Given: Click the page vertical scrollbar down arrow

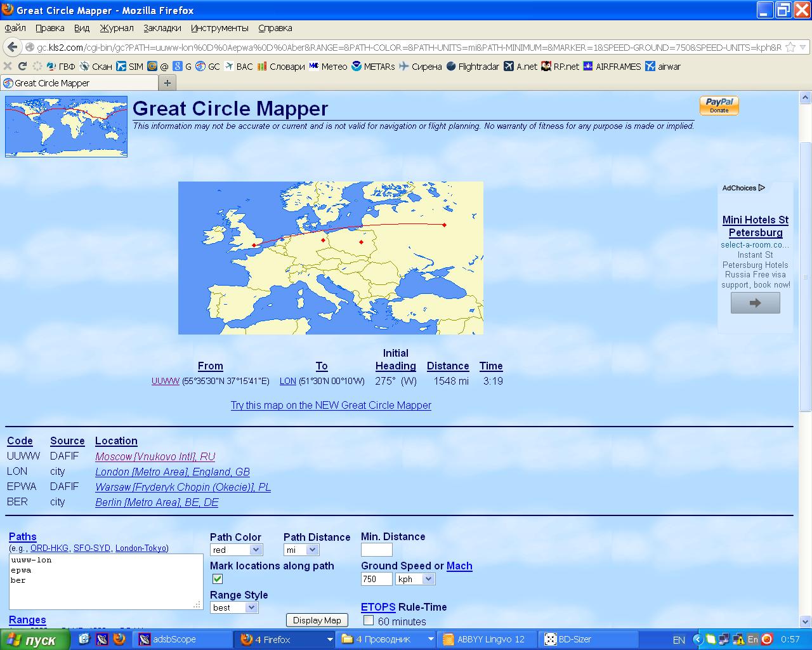Looking at the screenshot, I should pyautogui.click(x=805, y=621).
